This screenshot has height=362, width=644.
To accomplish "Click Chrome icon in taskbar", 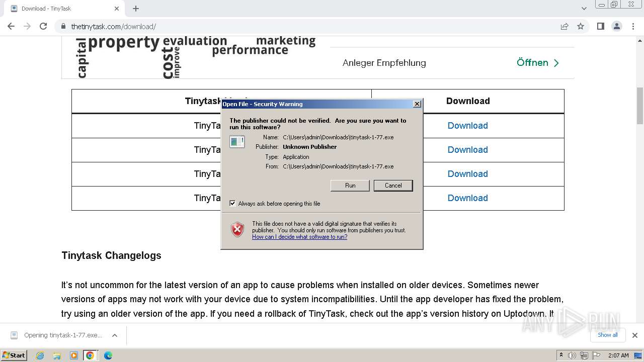I will coord(90,355).
